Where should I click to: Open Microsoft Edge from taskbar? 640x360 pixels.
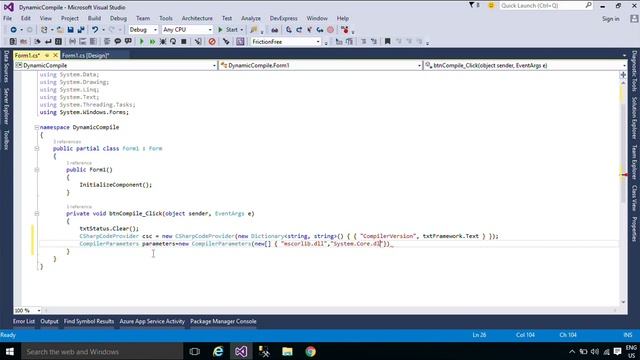[218, 351]
